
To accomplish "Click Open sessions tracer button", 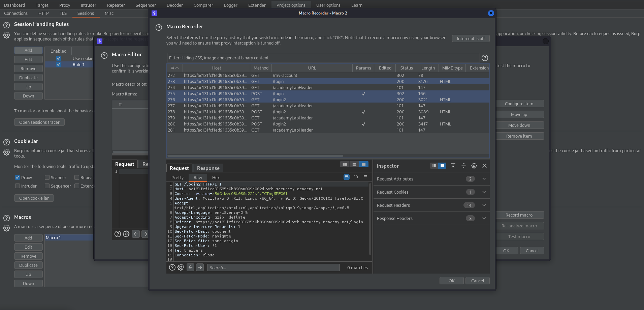I will coord(39,122).
